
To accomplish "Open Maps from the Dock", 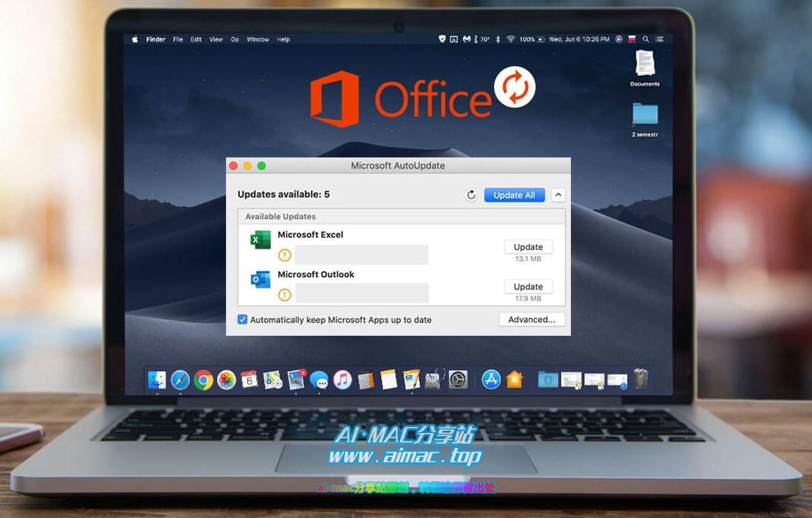I will [273, 379].
